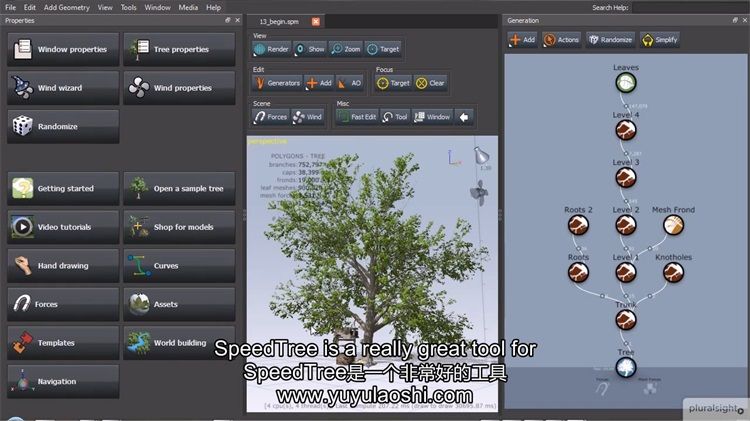Image resolution: width=750 pixels, height=421 pixels.
Task: Open the Edit menu
Action: pyautogui.click(x=30, y=8)
